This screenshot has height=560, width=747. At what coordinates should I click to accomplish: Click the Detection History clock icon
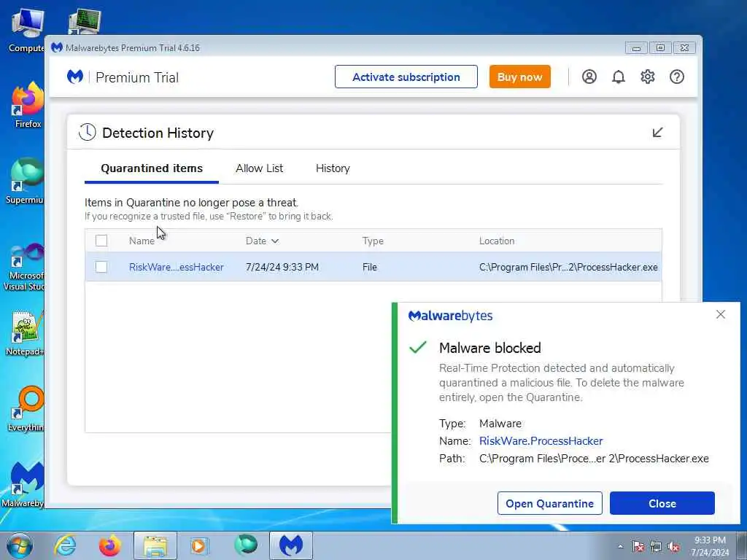click(x=88, y=133)
